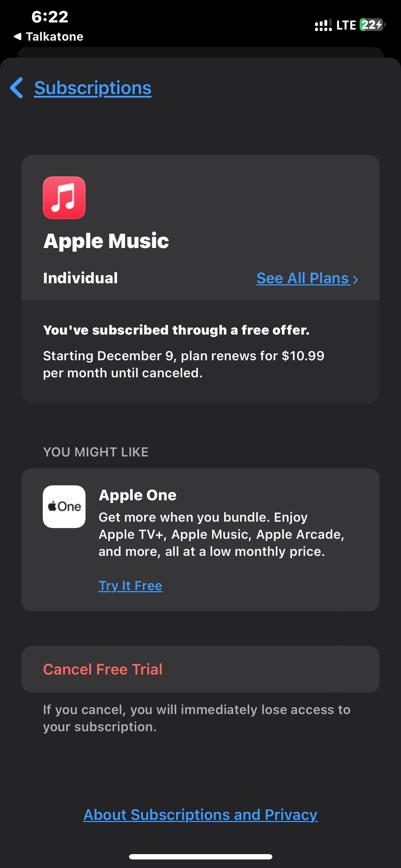Tap the home indicator bar
This screenshot has height=868, width=401.
(200, 857)
